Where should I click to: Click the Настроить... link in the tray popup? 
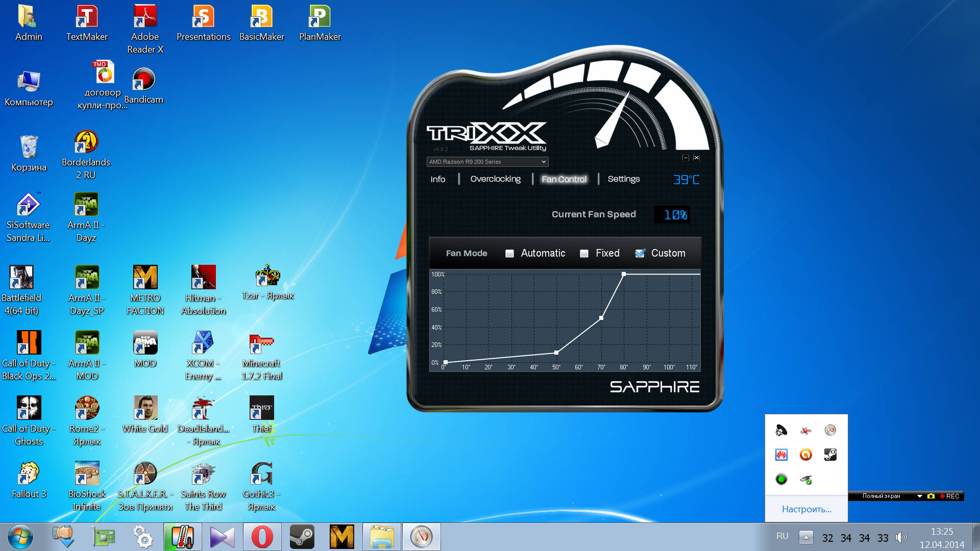pos(806,509)
